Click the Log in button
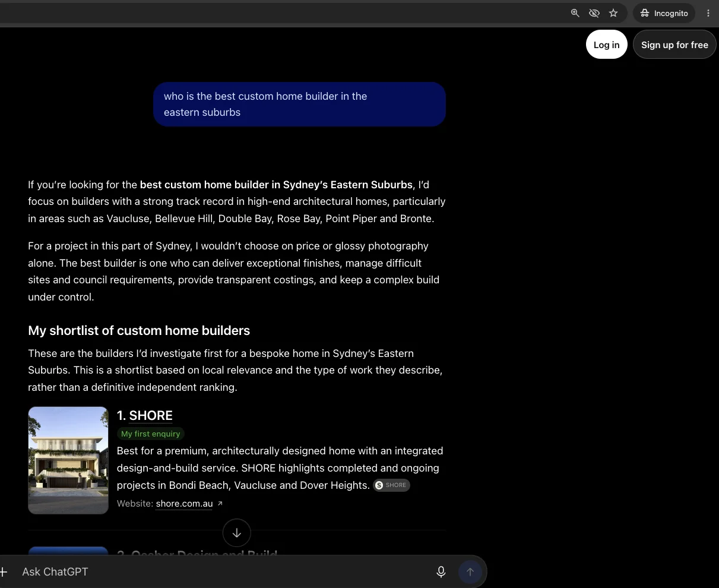Viewport: 719px width, 588px height. point(606,45)
